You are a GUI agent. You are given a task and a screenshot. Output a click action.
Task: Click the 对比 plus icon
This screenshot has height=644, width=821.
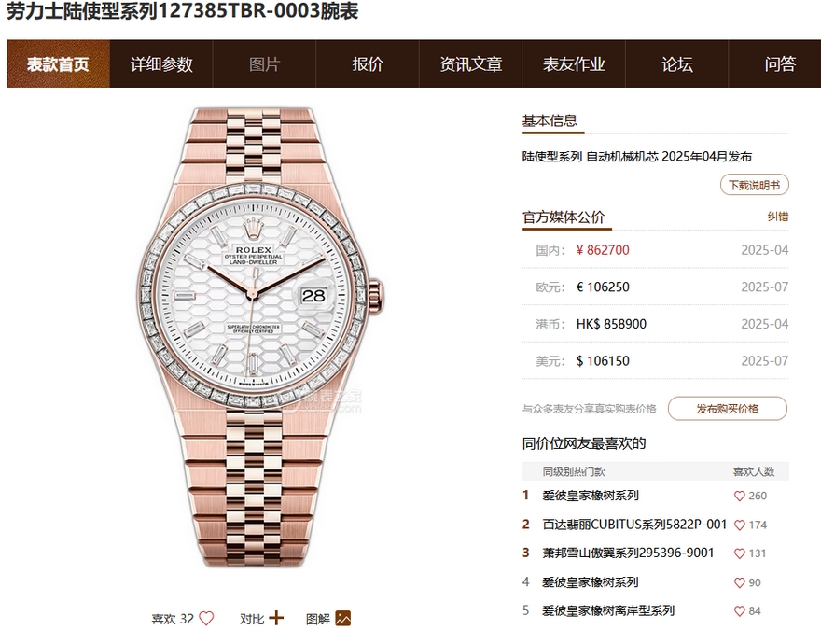point(276,618)
